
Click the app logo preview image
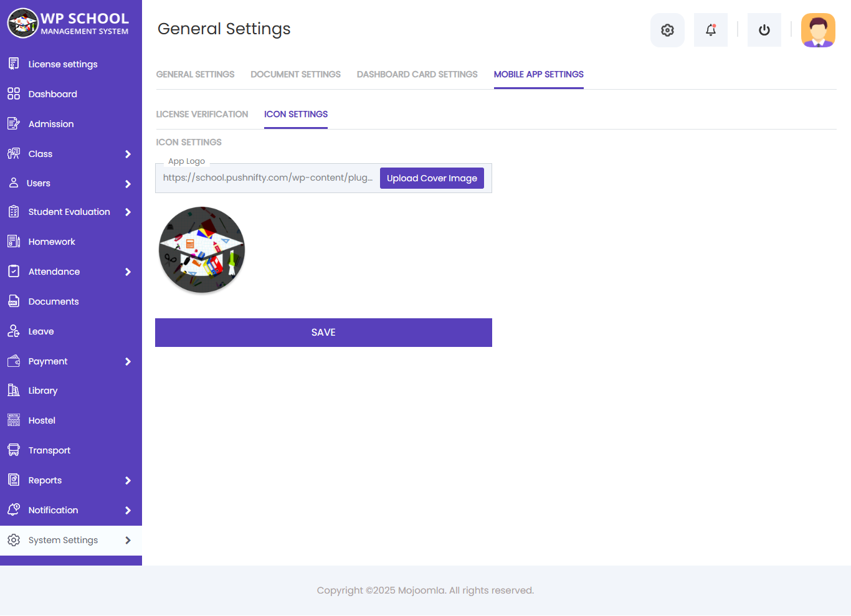click(x=202, y=250)
